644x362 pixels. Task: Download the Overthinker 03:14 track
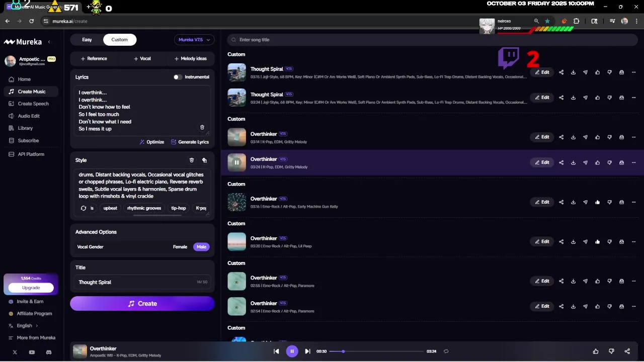tap(573, 137)
